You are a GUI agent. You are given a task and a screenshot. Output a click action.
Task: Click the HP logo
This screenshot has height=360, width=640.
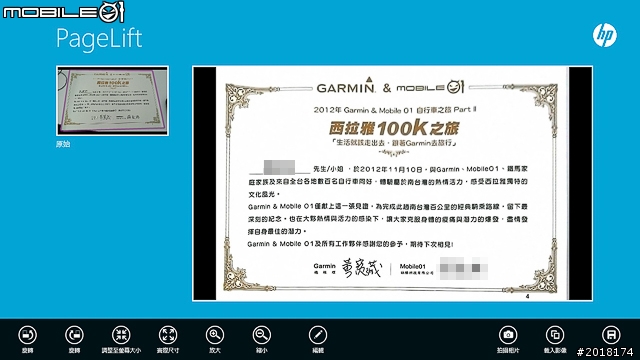pos(605,35)
